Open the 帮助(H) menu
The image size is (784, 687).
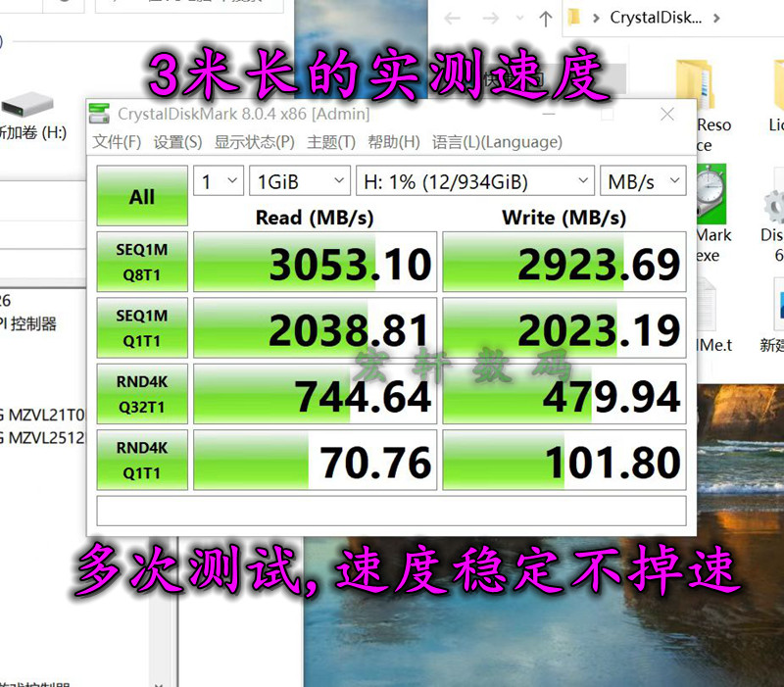[394, 142]
